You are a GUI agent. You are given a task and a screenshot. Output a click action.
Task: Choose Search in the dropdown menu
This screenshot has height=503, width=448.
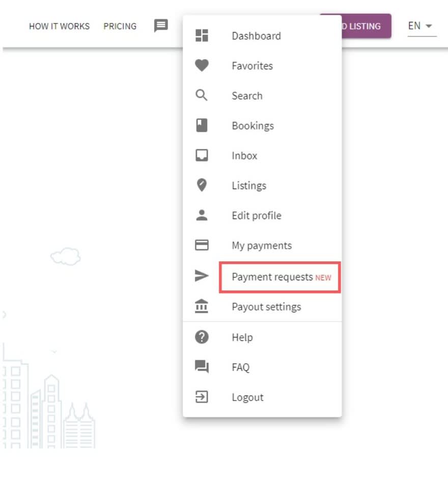pyautogui.click(x=262, y=95)
